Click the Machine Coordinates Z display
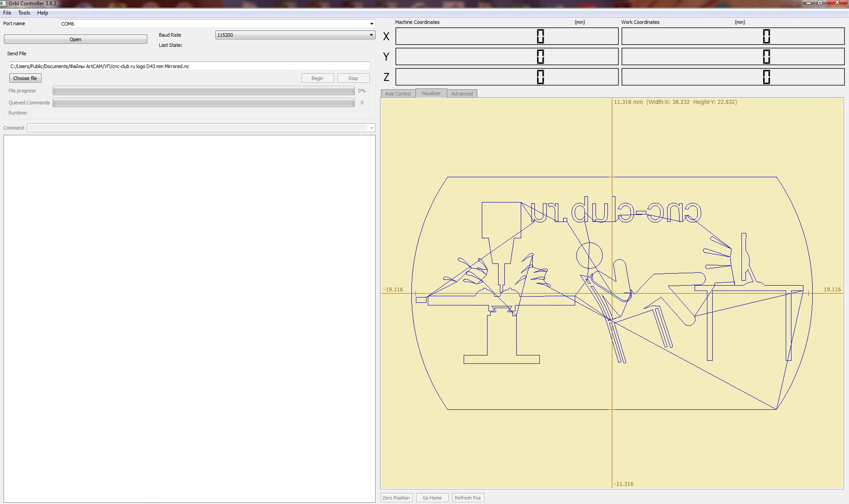 tap(507, 77)
